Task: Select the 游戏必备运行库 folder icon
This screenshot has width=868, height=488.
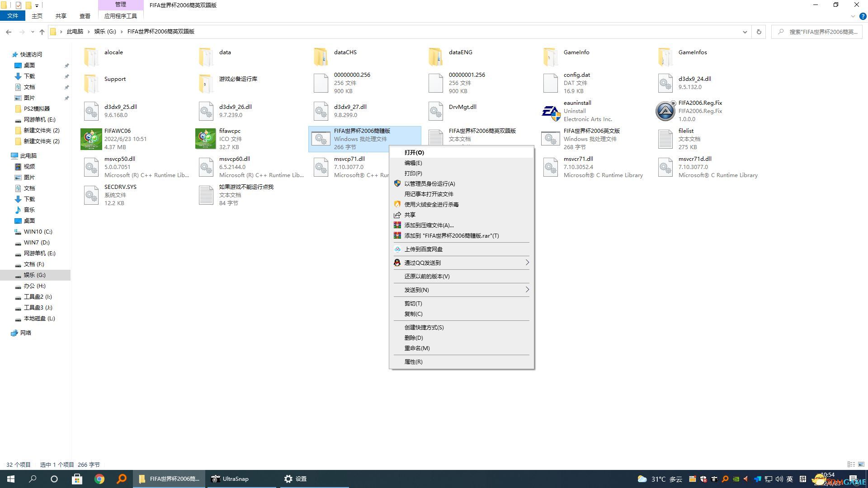Action: point(206,83)
